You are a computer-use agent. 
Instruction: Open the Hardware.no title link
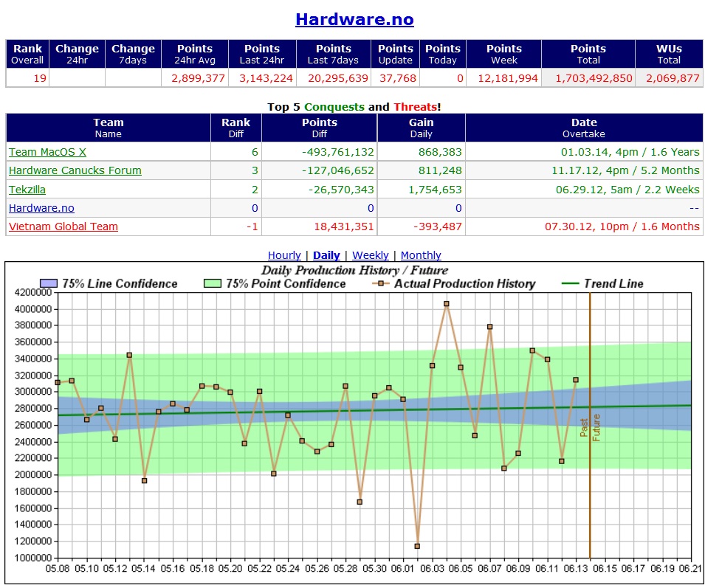pyautogui.click(x=354, y=19)
